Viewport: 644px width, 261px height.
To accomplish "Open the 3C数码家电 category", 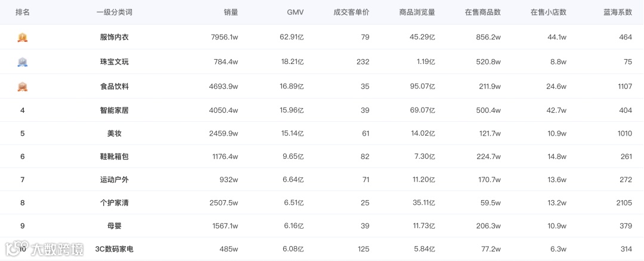I will pos(114,249).
